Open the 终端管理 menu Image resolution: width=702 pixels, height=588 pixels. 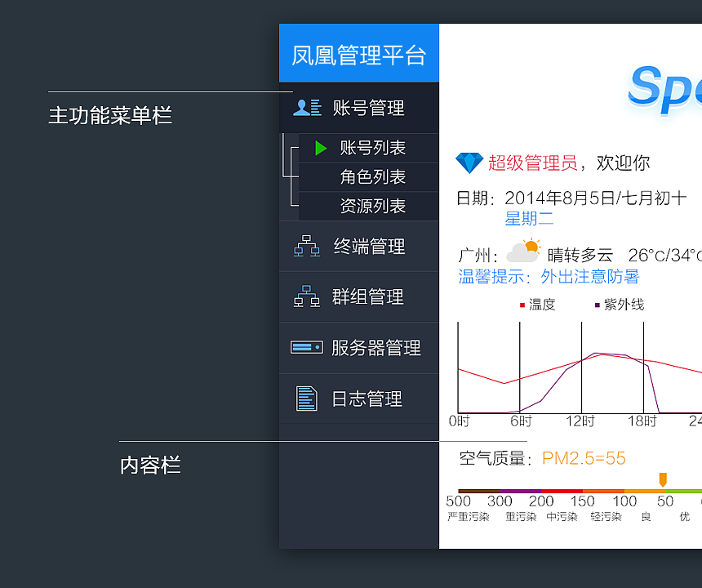click(358, 246)
